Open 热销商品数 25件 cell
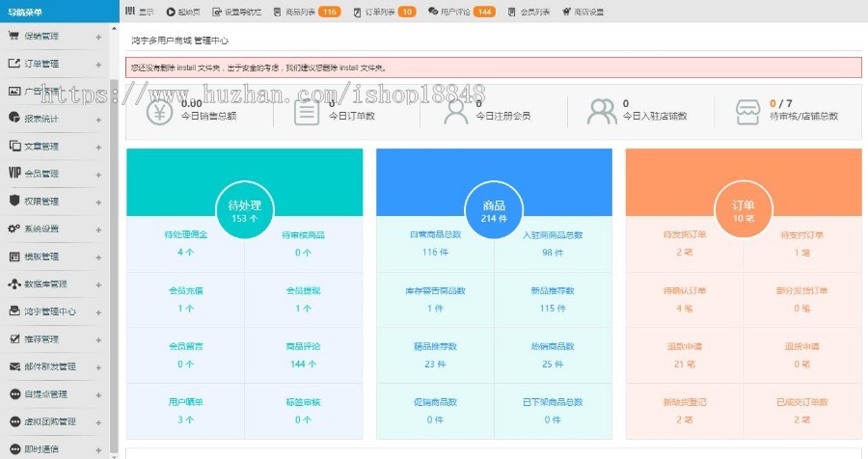Image resolution: width=868 pixels, height=459 pixels. 553,356
